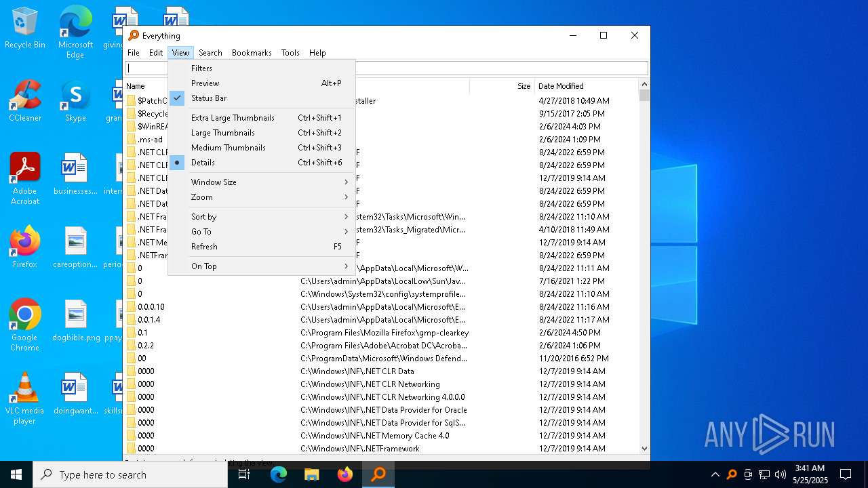Expand Window Size submenu
Screen dimensions: 868x488
click(x=262, y=182)
